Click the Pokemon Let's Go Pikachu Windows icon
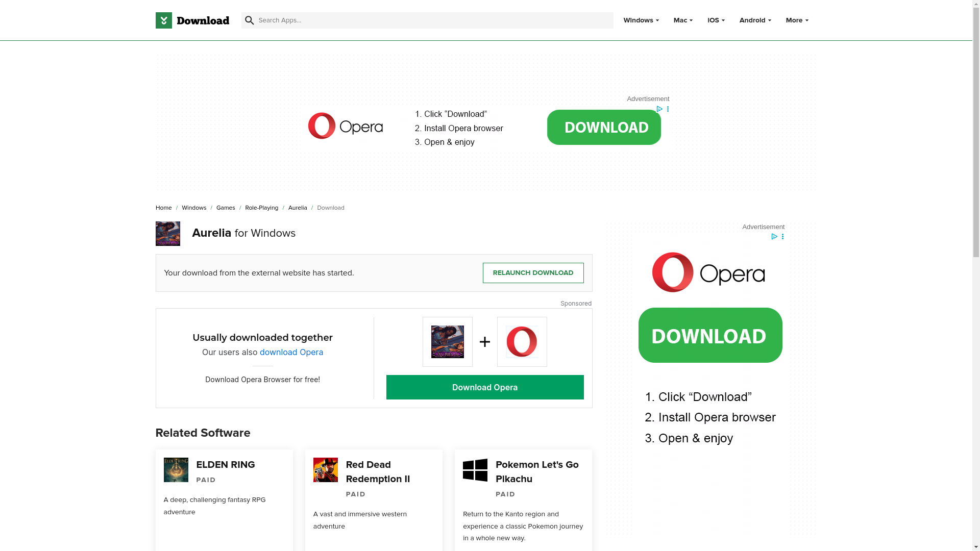This screenshot has height=551, width=980. pos(475,470)
